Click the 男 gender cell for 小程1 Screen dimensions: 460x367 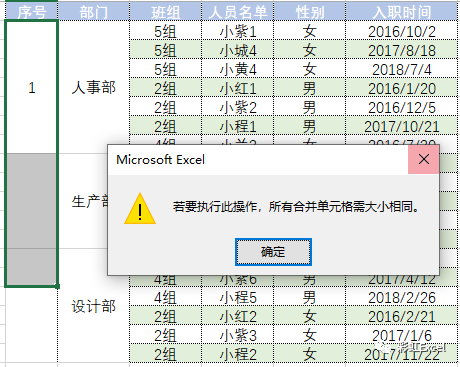point(309,126)
